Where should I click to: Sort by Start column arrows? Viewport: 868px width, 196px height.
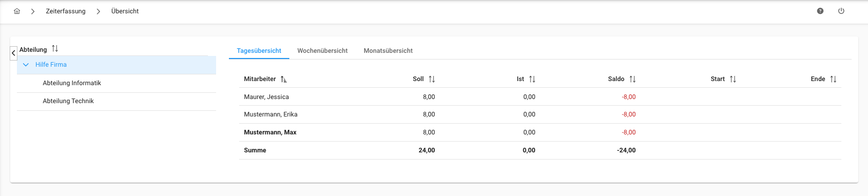[733, 79]
